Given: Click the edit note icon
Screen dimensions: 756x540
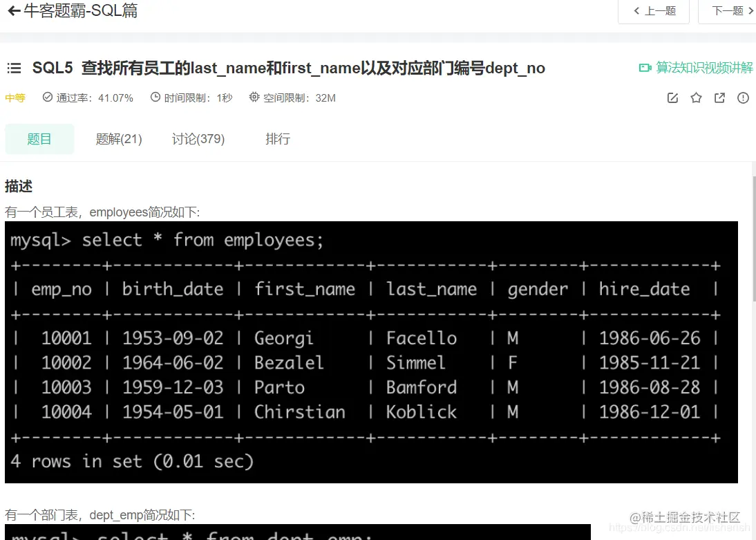Looking at the screenshot, I should [x=672, y=98].
